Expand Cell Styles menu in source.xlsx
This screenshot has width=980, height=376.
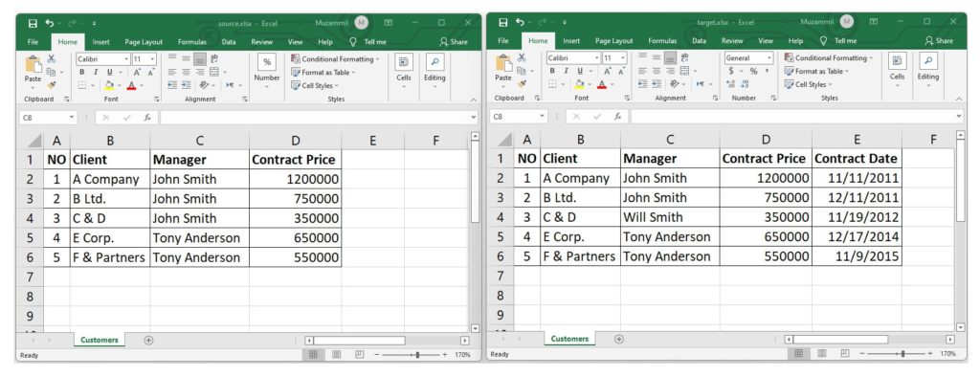coord(316,85)
